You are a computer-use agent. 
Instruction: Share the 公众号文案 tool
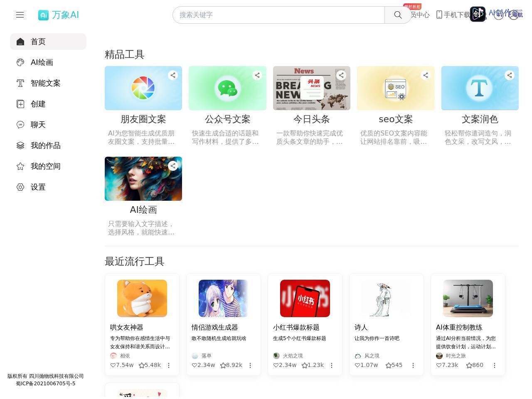pos(257,75)
